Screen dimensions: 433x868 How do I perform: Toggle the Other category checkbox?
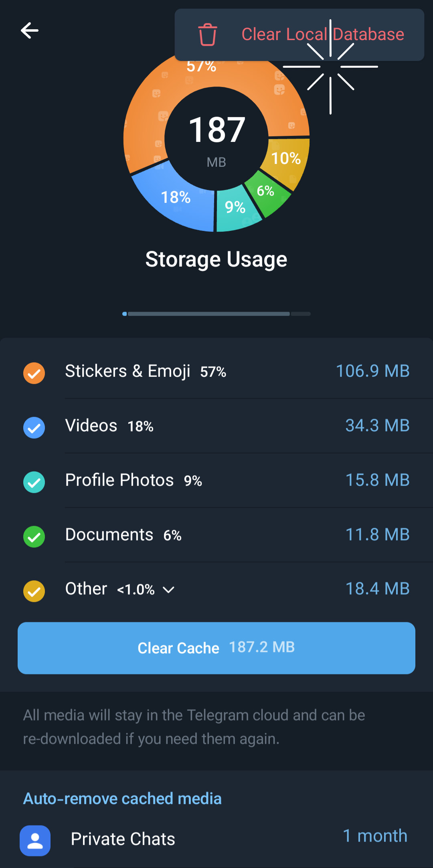coord(34,591)
